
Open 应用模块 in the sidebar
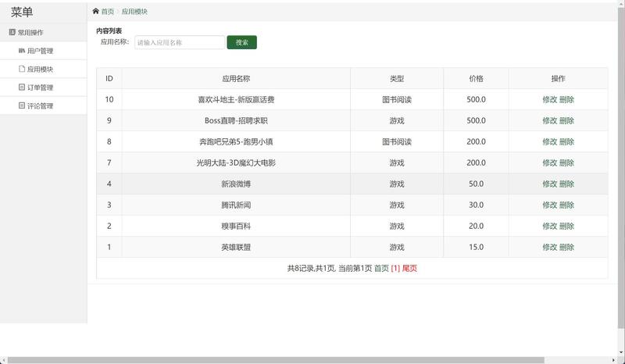pos(44,70)
